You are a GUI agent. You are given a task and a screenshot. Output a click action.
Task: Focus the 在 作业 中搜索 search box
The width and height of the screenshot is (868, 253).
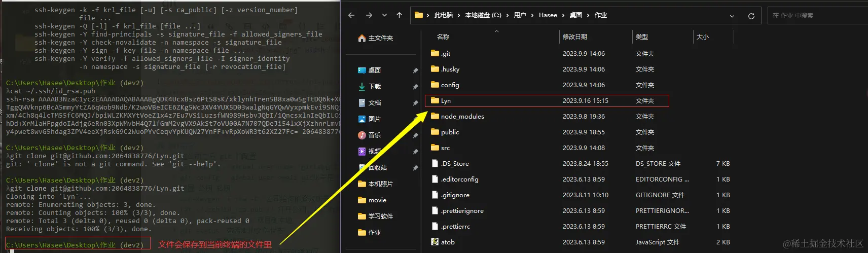818,16
